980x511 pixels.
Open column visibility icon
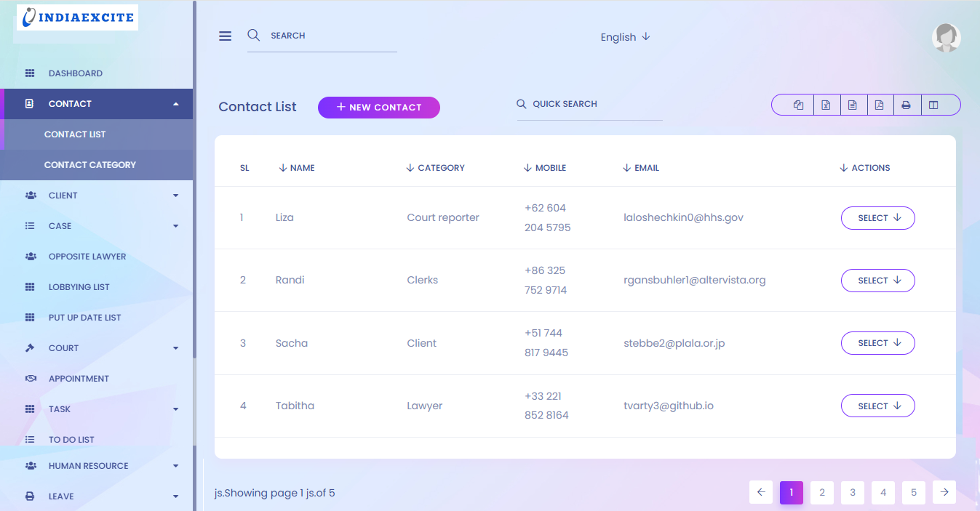click(x=933, y=105)
